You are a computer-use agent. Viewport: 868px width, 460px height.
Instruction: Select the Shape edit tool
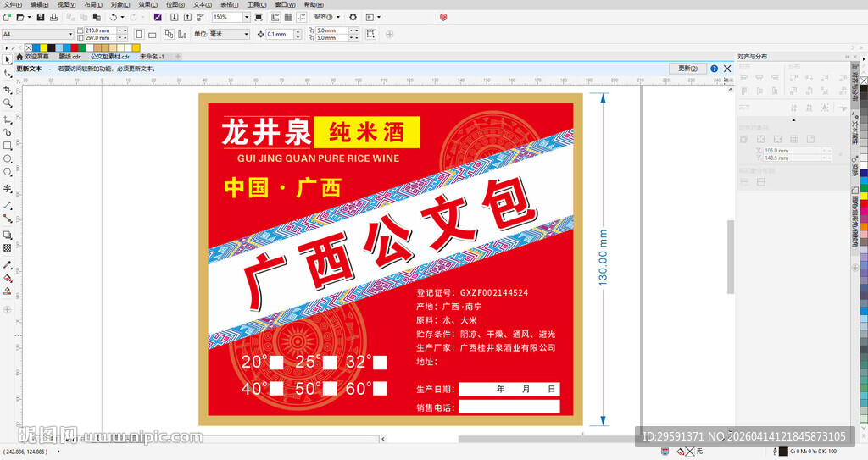7,74
